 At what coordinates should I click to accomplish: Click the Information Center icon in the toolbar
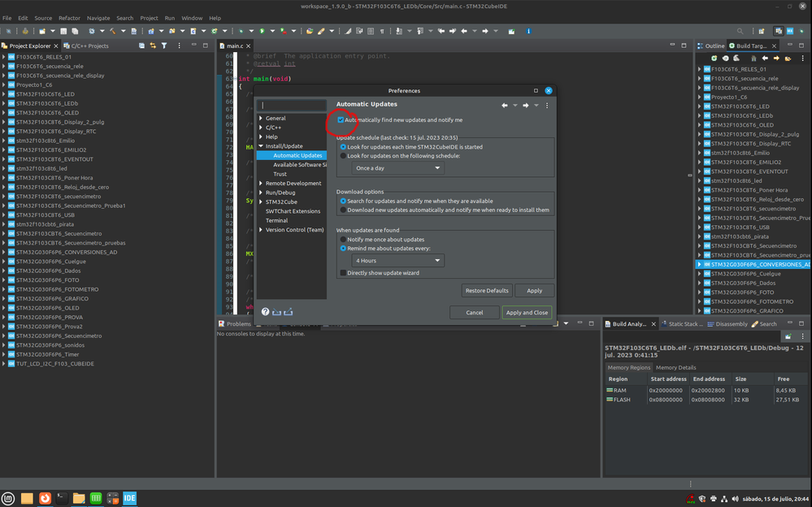528,31
